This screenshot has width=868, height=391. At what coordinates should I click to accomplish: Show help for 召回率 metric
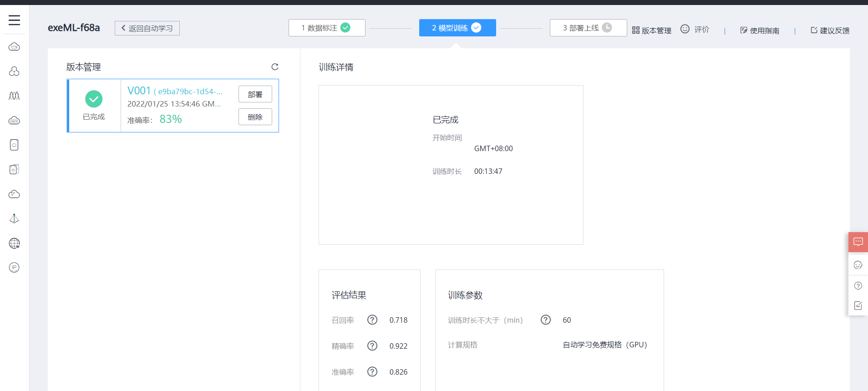[x=372, y=320]
